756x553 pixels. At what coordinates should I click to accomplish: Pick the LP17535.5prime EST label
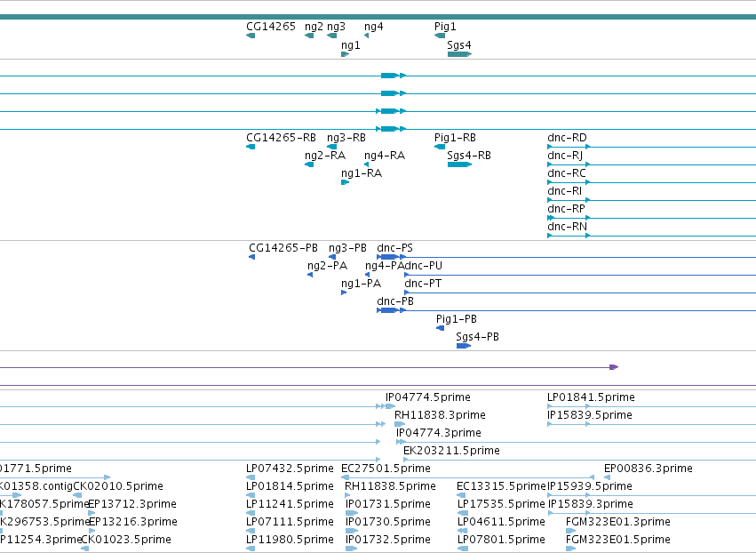click(x=501, y=505)
